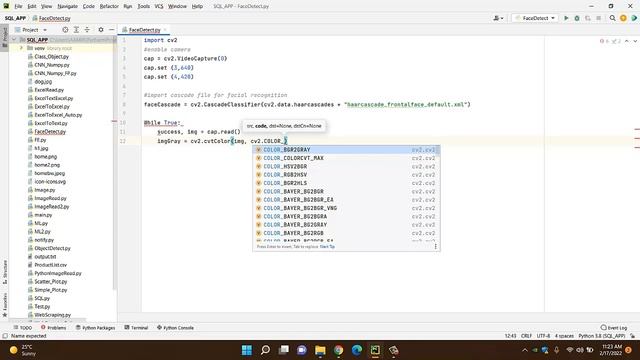Open the Tools menu
640x360 pixels.
tap(143, 6)
